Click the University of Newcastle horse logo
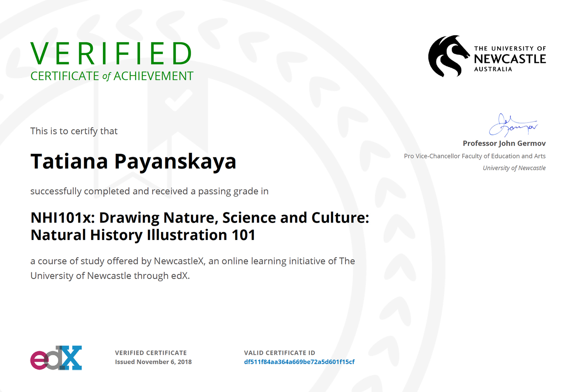Screen dimensions: 579x392 (449, 56)
